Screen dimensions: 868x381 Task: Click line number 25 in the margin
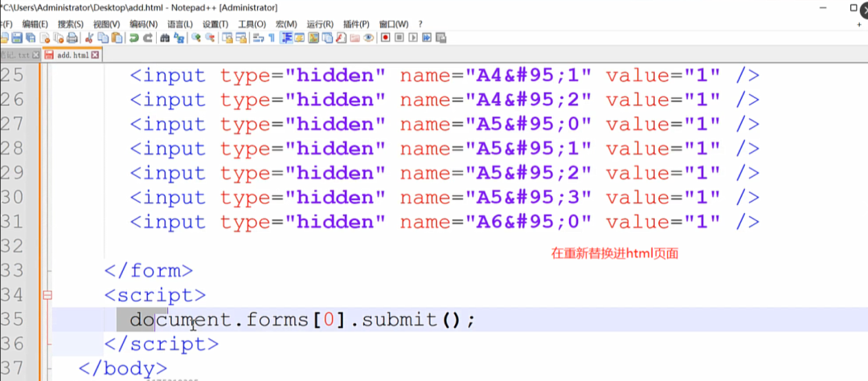point(12,76)
